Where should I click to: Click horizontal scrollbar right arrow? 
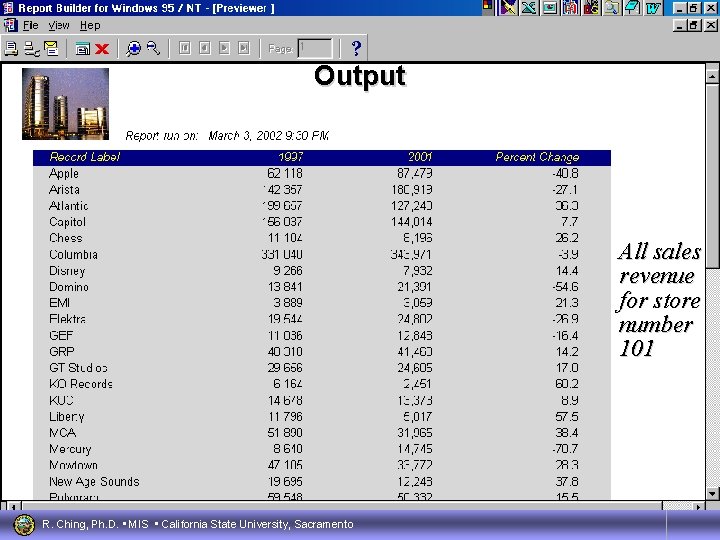tap(698, 506)
